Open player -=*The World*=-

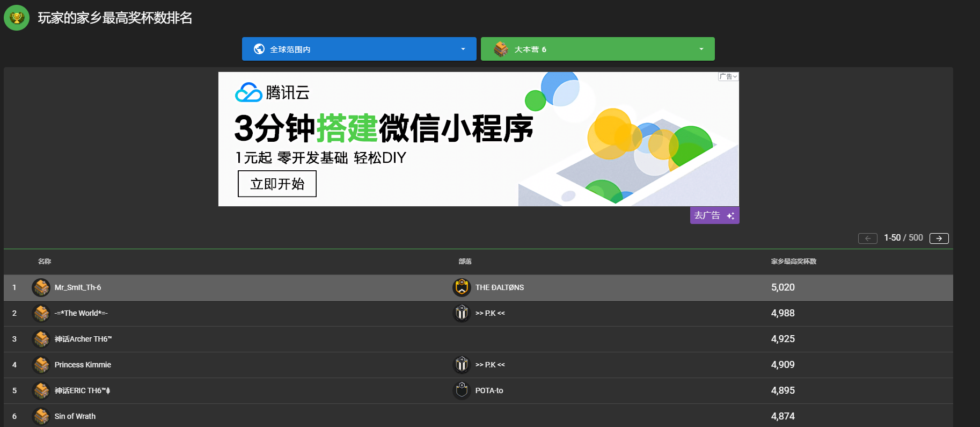(81, 313)
